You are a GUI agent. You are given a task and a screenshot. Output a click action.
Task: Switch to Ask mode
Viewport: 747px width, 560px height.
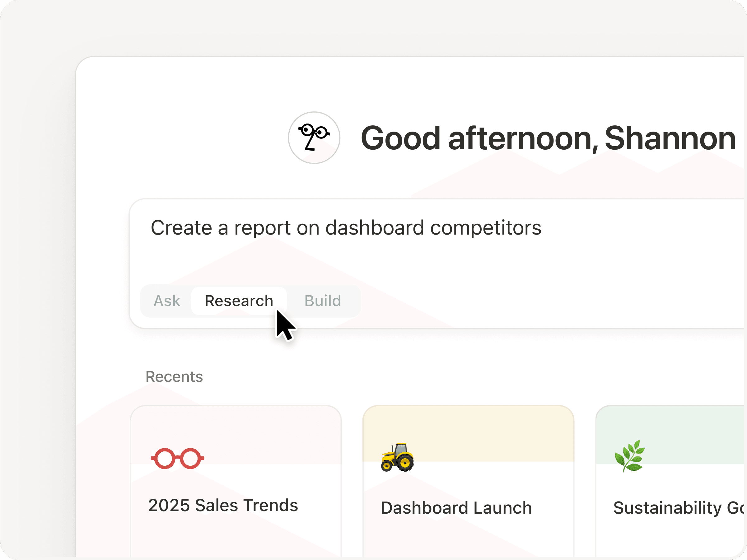(x=166, y=301)
